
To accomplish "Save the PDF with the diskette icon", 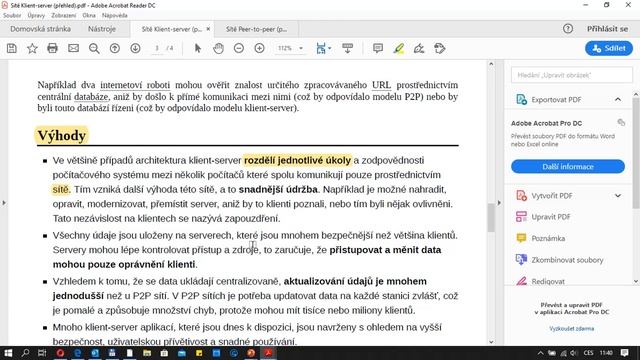I will [11, 48].
